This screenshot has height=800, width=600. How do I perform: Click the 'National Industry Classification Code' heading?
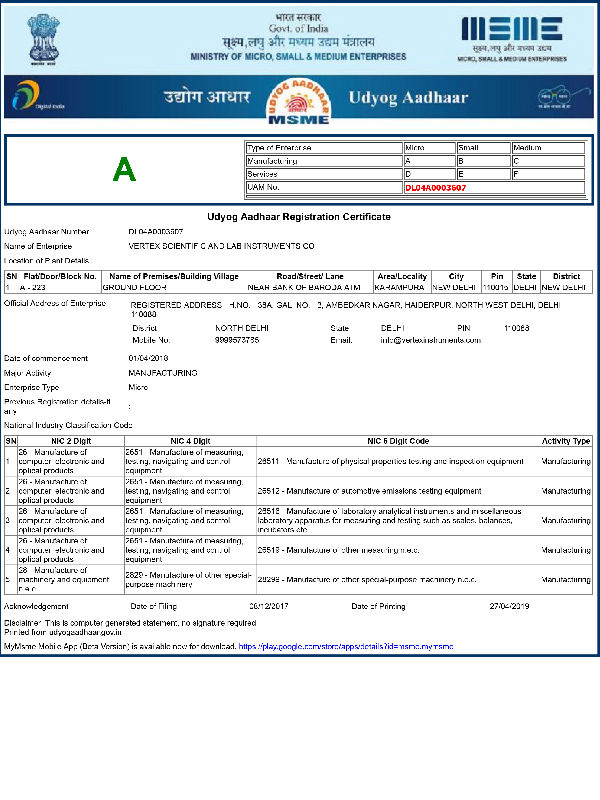point(68,425)
